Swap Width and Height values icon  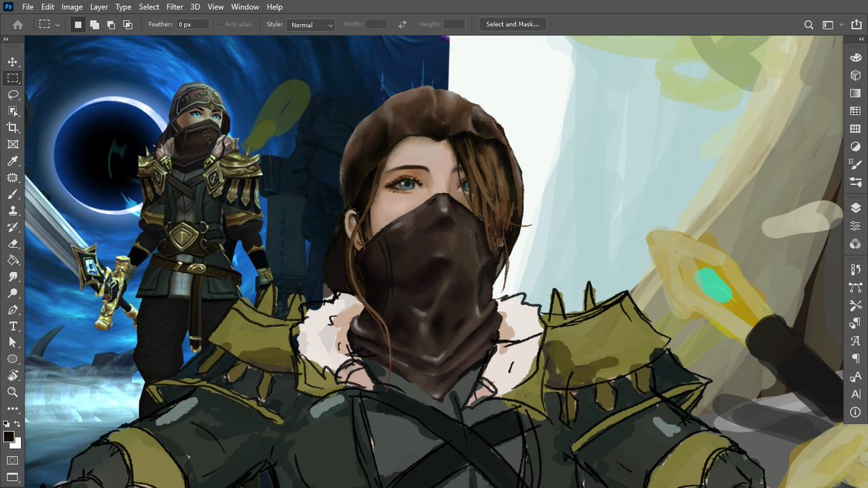coord(402,25)
